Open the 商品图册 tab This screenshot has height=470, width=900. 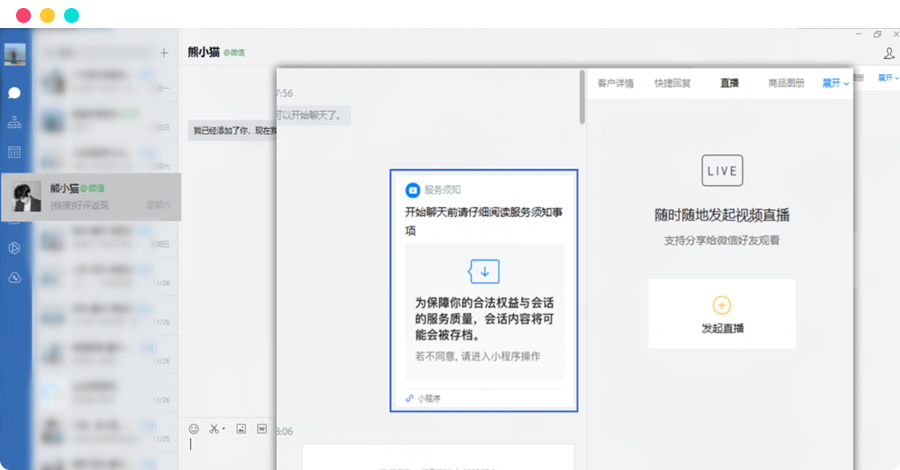[786, 83]
